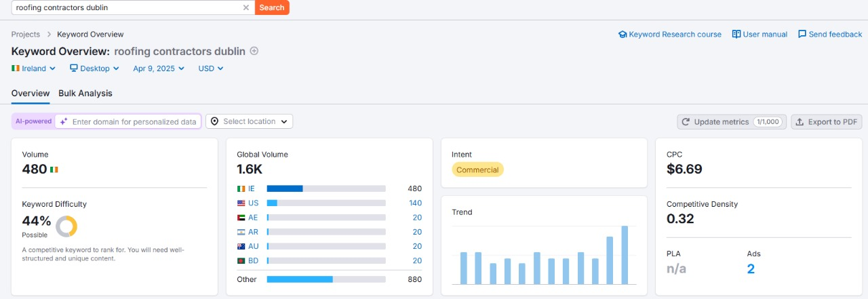Open the Desktop device dropdown
The width and height of the screenshot is (868, 299).
click(94, 68)
